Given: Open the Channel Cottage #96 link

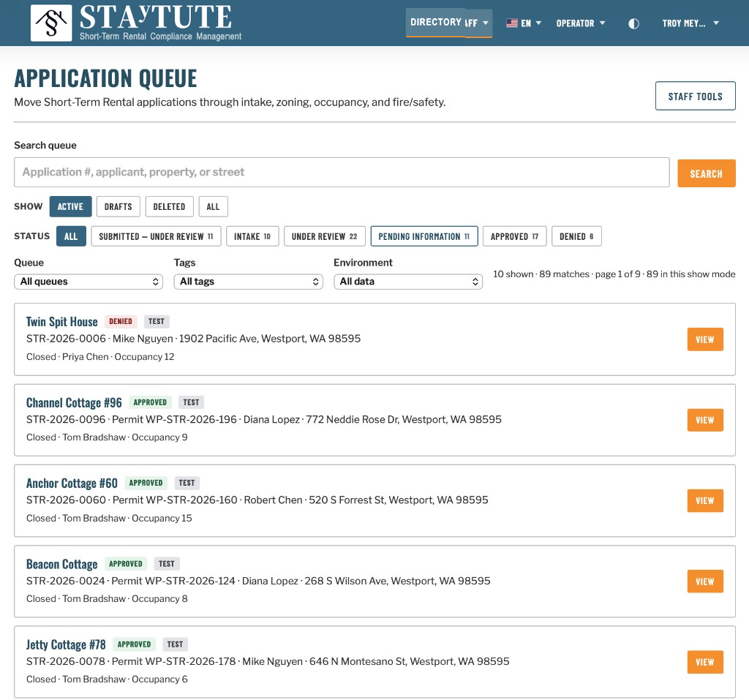Looking at the screenshot, I should [x=74, y=402].
